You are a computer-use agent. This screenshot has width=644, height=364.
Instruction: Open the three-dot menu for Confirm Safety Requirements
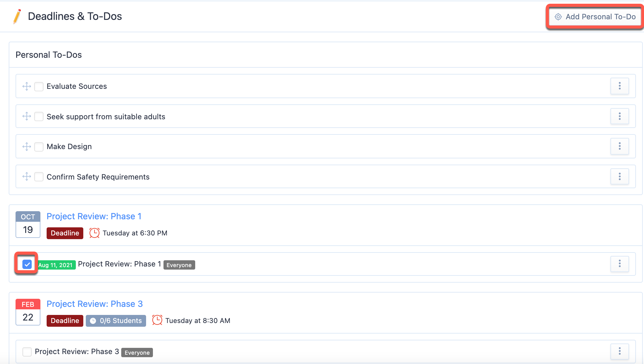(x=619, y=177)
